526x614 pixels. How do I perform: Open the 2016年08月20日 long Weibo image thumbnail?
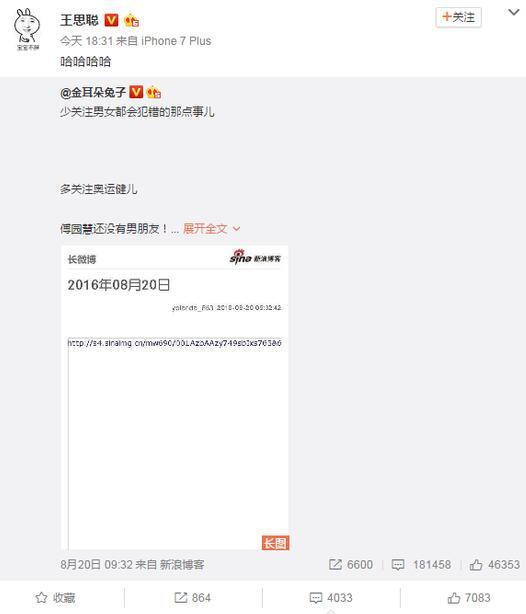click(175, 397)
